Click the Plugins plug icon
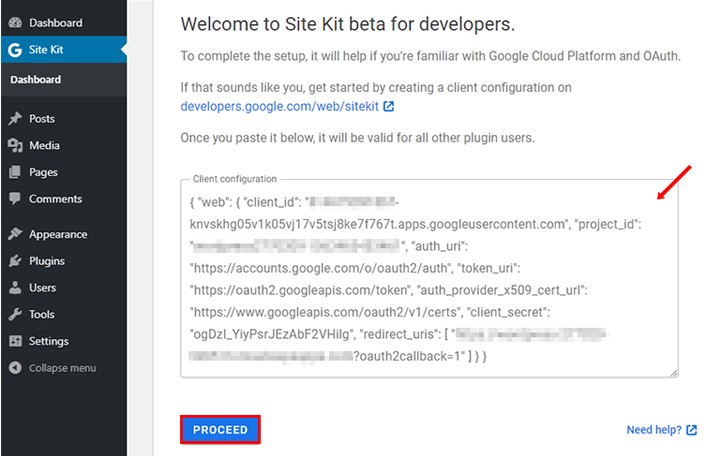 [x=15, y=261]
